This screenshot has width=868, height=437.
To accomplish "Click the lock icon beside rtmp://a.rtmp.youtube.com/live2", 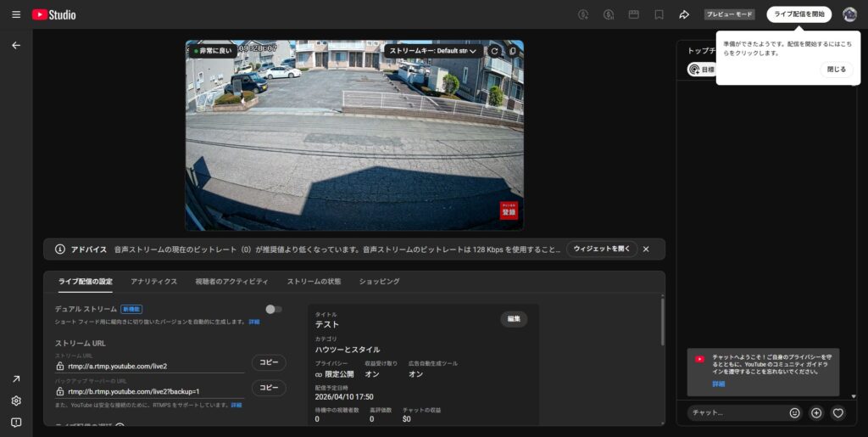I will [60, 366].
